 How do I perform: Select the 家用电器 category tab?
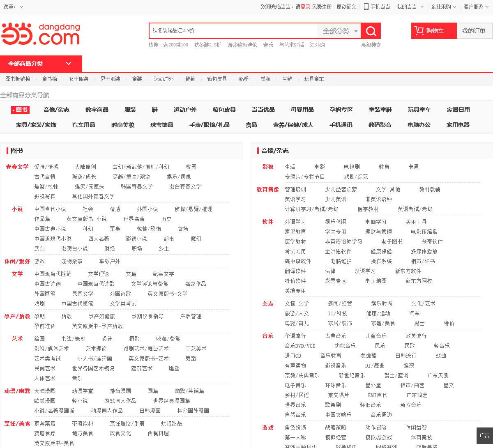(x=458, y=125)
